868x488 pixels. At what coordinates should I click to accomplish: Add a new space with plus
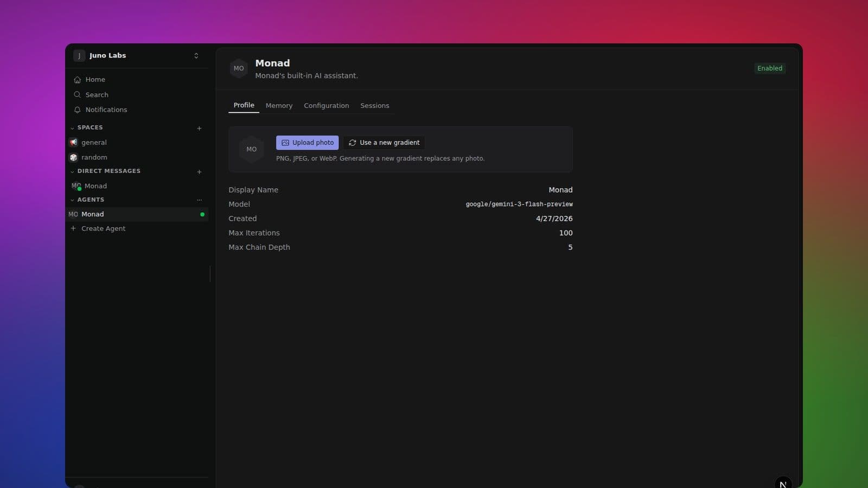pos(199,129)
